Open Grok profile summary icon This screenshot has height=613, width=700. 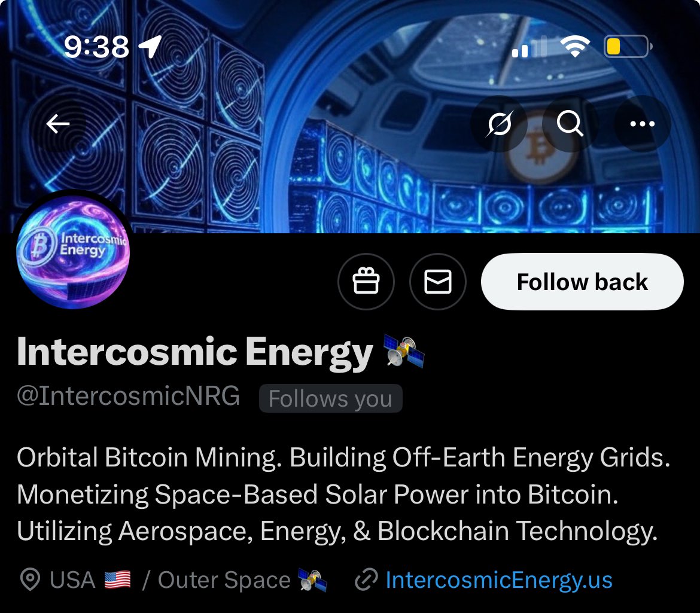point(499,124)
